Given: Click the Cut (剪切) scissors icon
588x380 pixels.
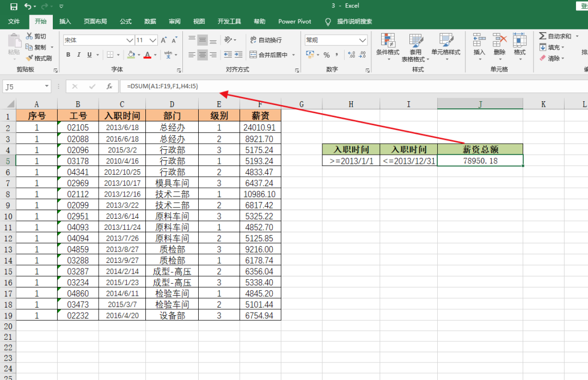Looking at the screenshot, I should tap(29, 36).
